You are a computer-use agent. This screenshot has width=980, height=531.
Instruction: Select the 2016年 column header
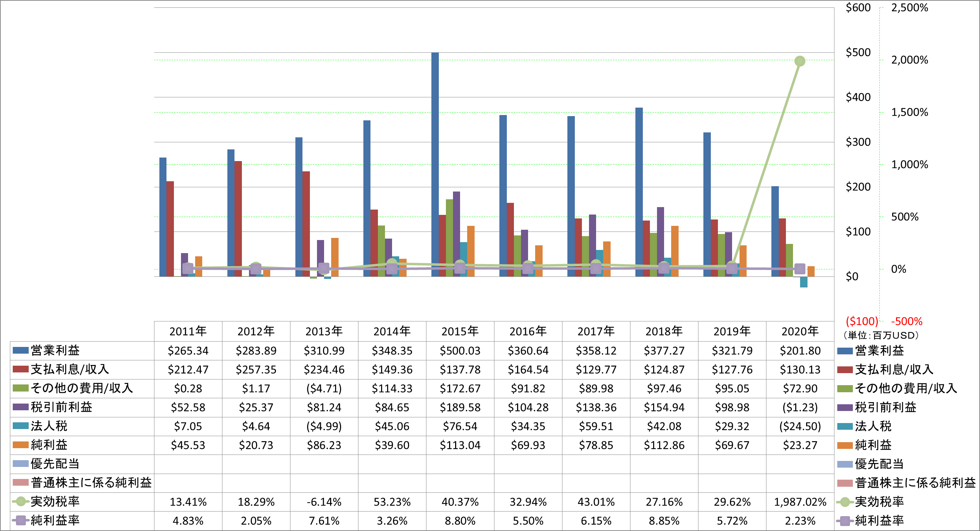pyautogui.click(x=528, y=331)
